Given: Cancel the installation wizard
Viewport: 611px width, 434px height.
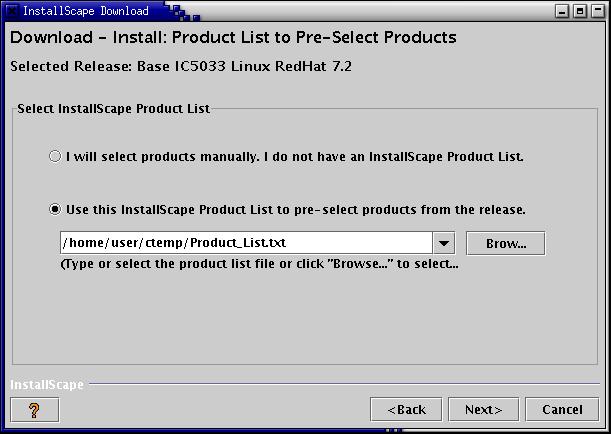Looking at the screenshot, I should point(562,409).
